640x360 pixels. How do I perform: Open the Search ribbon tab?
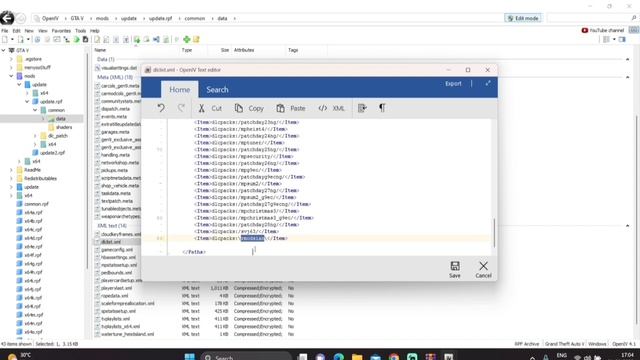[x=217, y=89]
